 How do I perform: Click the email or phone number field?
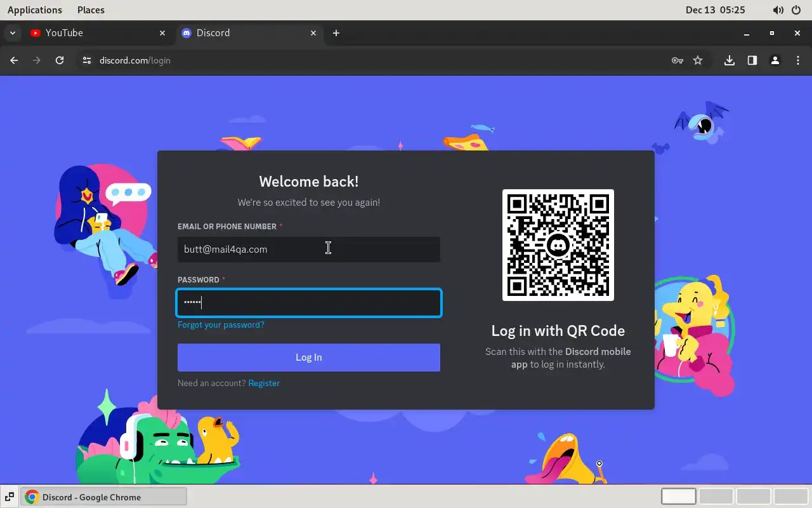click(x=309, y=250)
